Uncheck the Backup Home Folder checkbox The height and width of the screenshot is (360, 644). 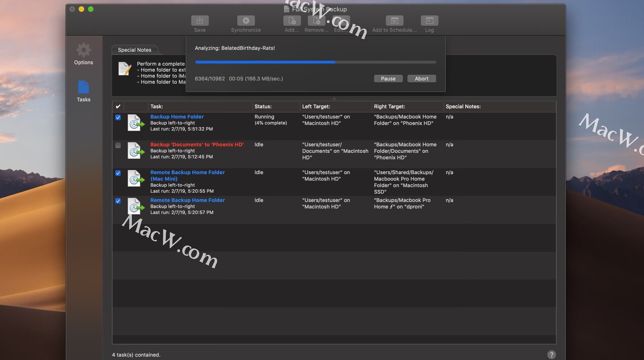pyautogui.click(x=118, y=118)
